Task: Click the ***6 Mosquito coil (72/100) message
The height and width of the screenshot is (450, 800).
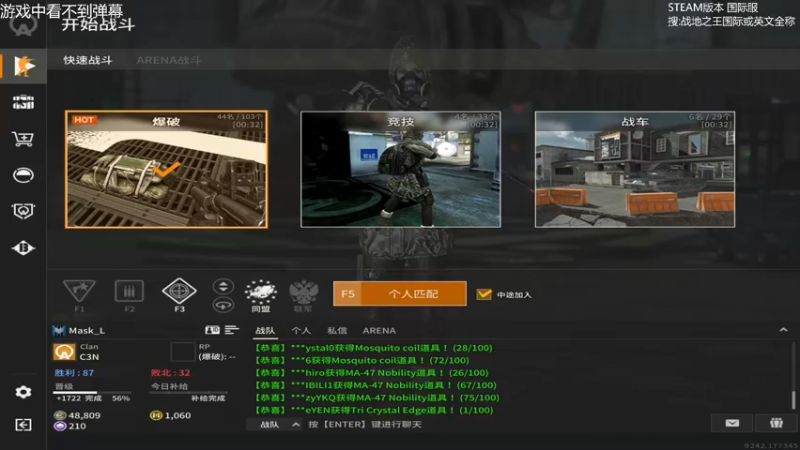Action: (x=362, y=360)
